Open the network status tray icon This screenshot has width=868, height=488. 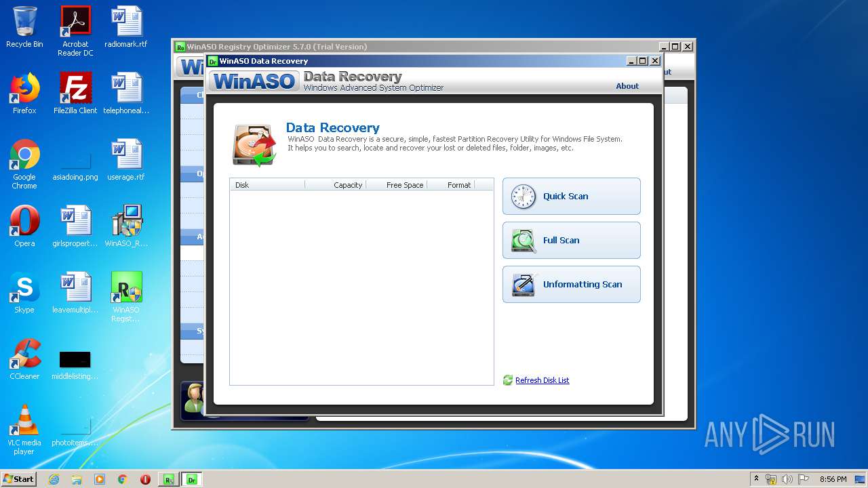(x=771, y=479)
